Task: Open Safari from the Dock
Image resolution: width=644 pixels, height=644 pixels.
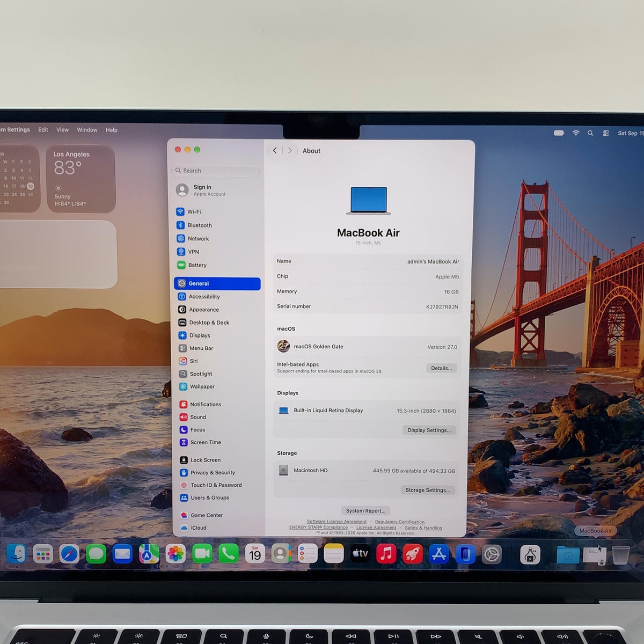Action: coord(69,554)
